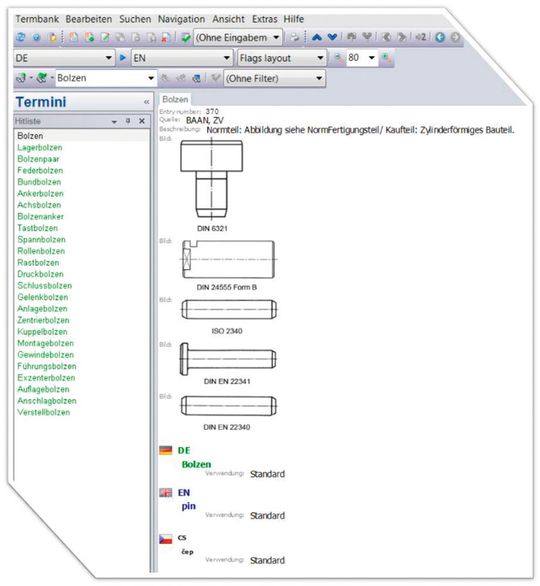
Task: Click the green checkmark input model icon
Action: 185,38
